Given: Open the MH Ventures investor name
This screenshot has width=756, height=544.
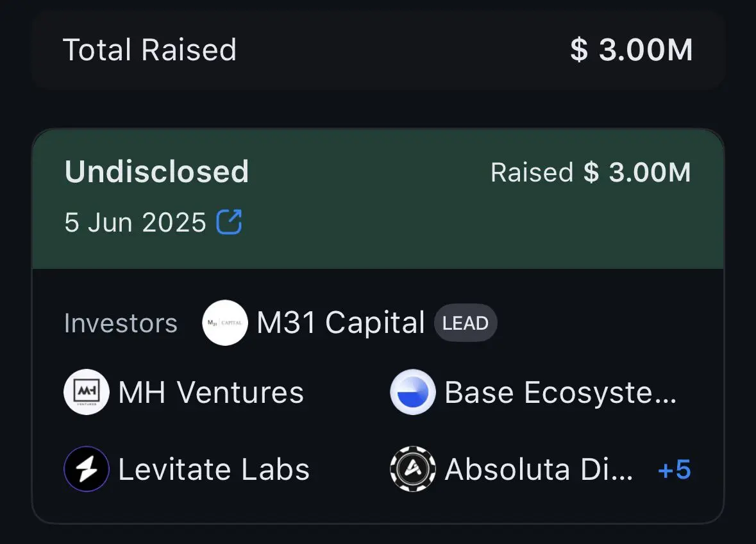Looking at the screenshot, I should click(211, 392).
